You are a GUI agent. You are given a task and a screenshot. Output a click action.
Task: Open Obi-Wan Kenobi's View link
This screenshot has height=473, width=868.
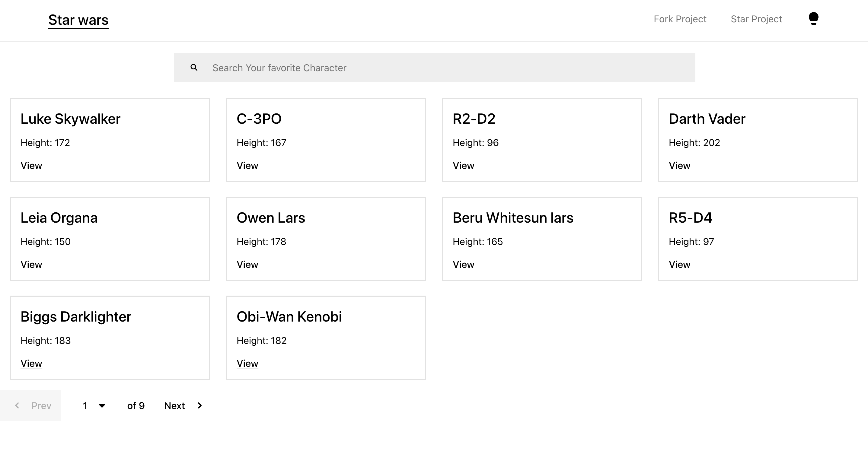pyautogui.click(x=247, y=363)
